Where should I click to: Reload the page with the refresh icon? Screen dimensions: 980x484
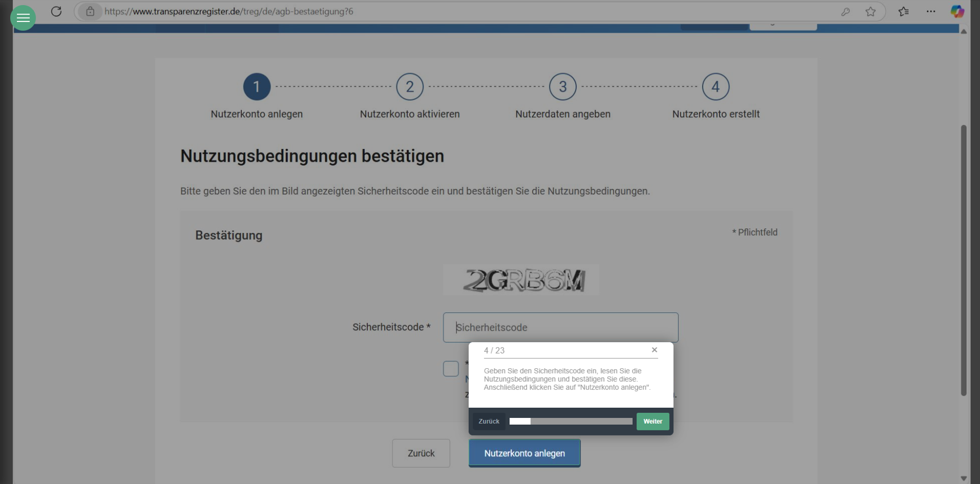[x=56, y=11]
